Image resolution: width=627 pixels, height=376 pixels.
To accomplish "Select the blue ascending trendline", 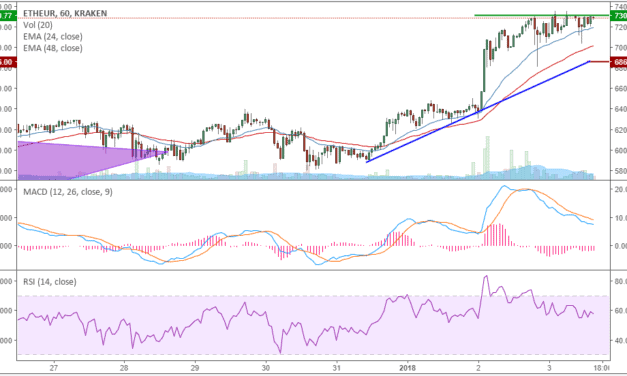I will pos(478,112).
